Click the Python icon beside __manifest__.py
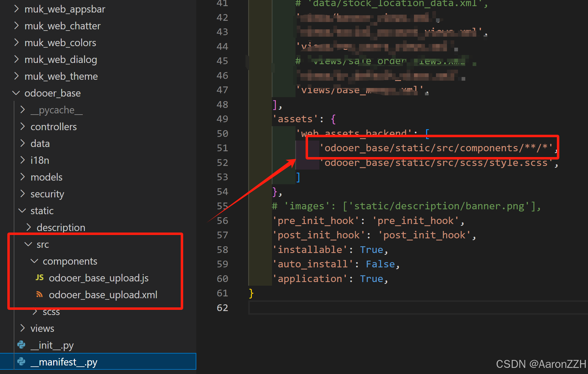Image resolution: width=588 pixels, height=374 pixels. 21,362
